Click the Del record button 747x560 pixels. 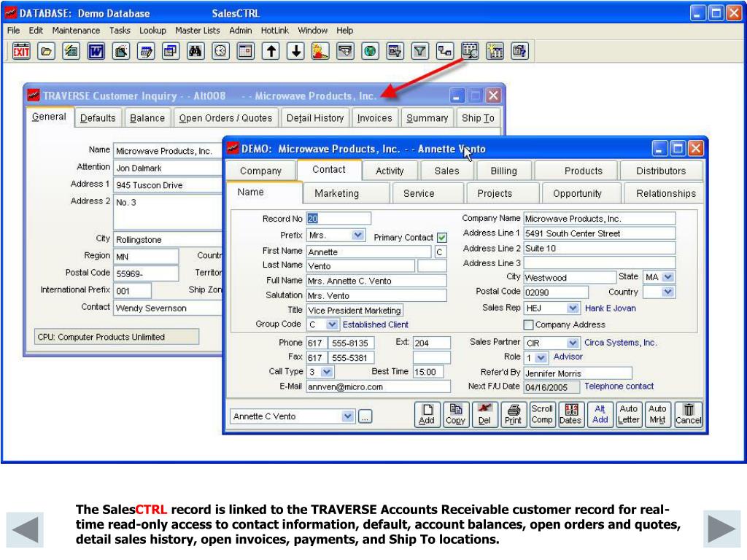click(484, 414)
